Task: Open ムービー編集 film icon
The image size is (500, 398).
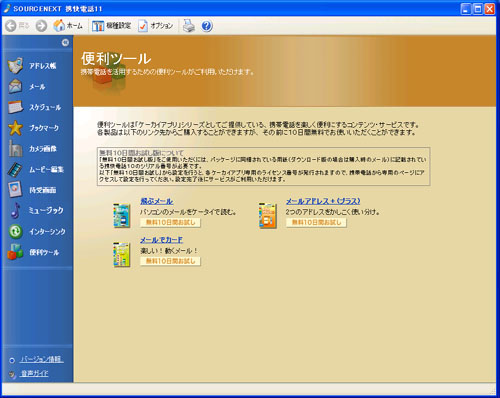Action: point(15,169)
